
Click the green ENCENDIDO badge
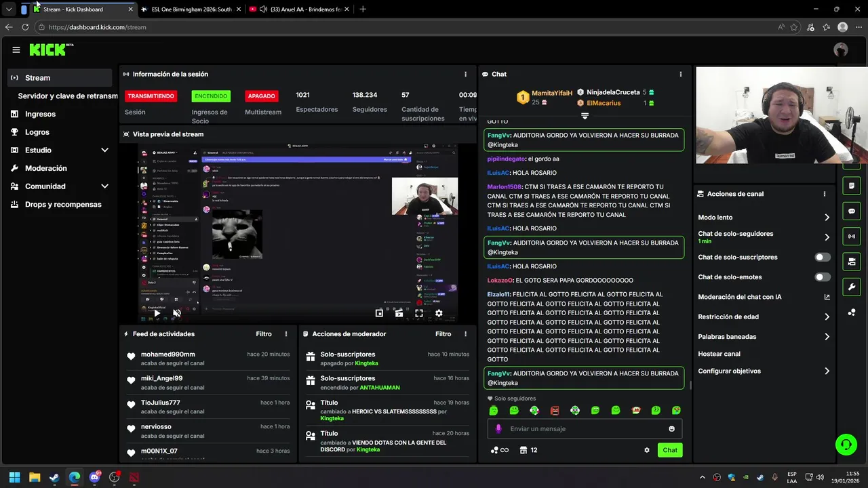tap(211, 96)
